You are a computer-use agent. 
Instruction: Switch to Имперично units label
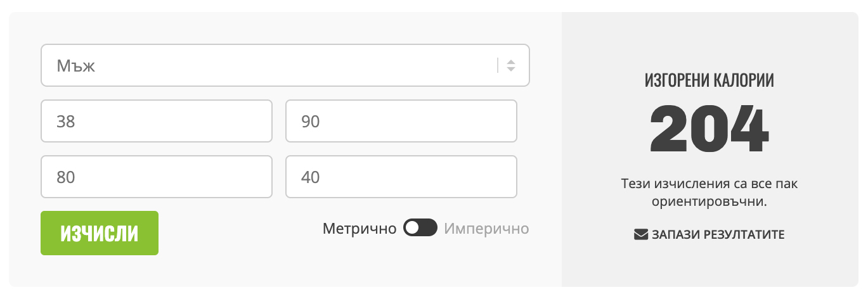[486, 228]
